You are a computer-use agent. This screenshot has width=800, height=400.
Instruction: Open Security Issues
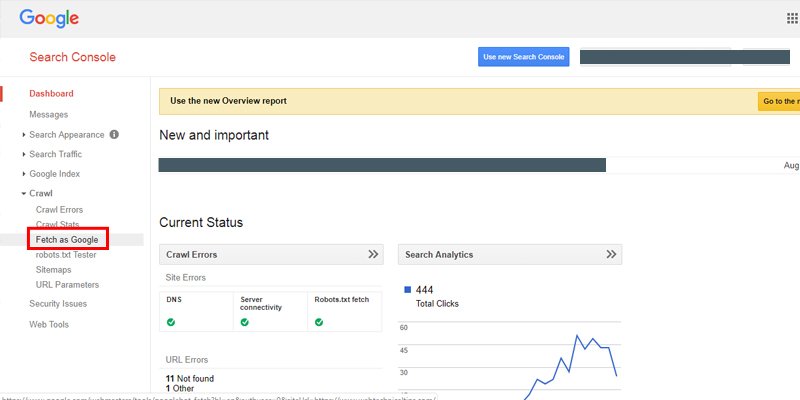coord(58,304)
